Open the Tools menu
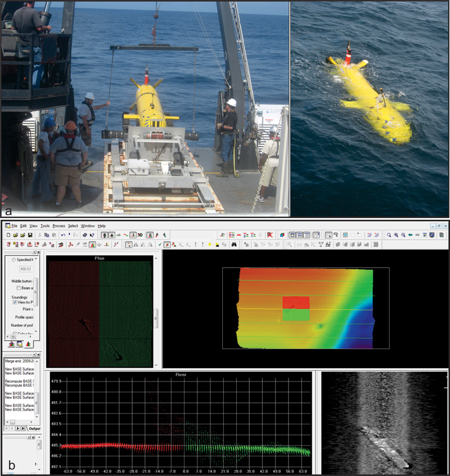 click(46, 225)
